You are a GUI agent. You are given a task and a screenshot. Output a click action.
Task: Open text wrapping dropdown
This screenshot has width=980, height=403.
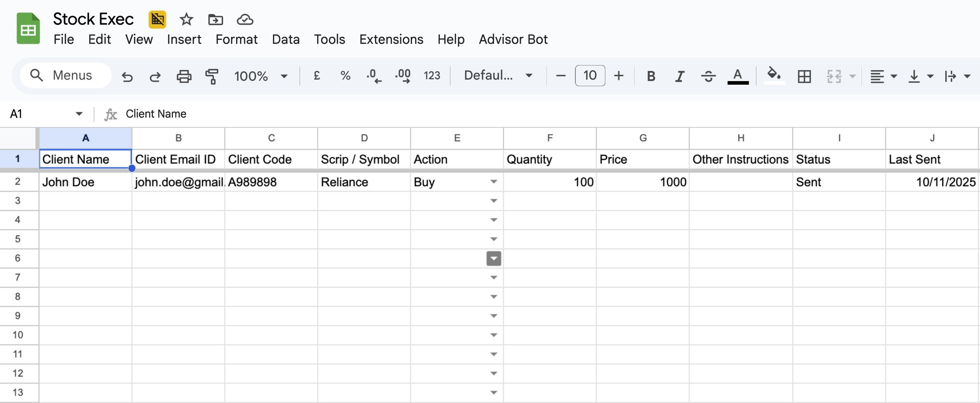(957, 76)
